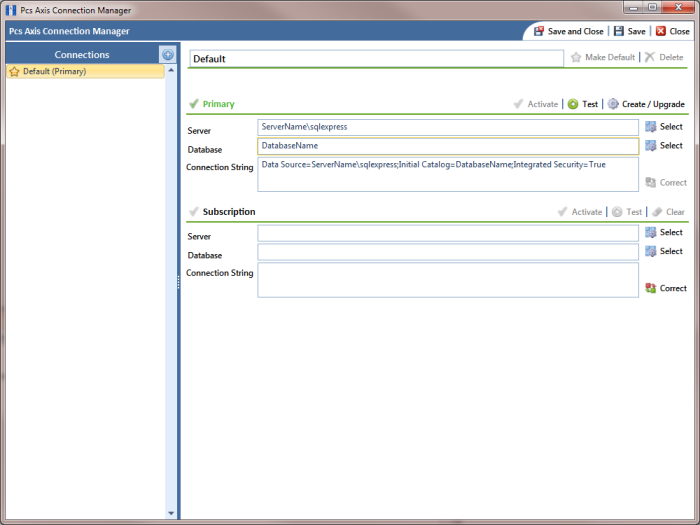The image size is (700, 525).
Task: Maximize the Connection Manager window
Action: point(652,7)
